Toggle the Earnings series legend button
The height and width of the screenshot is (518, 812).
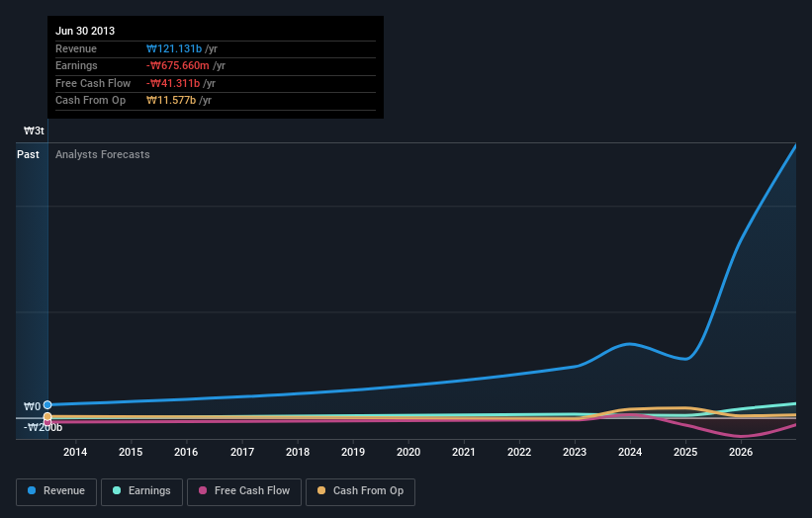click(x=141, y=491)
